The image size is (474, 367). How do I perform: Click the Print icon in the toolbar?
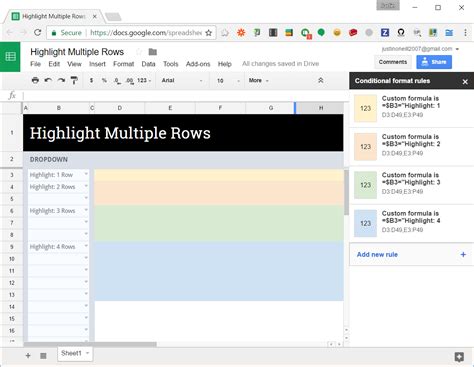35,80
